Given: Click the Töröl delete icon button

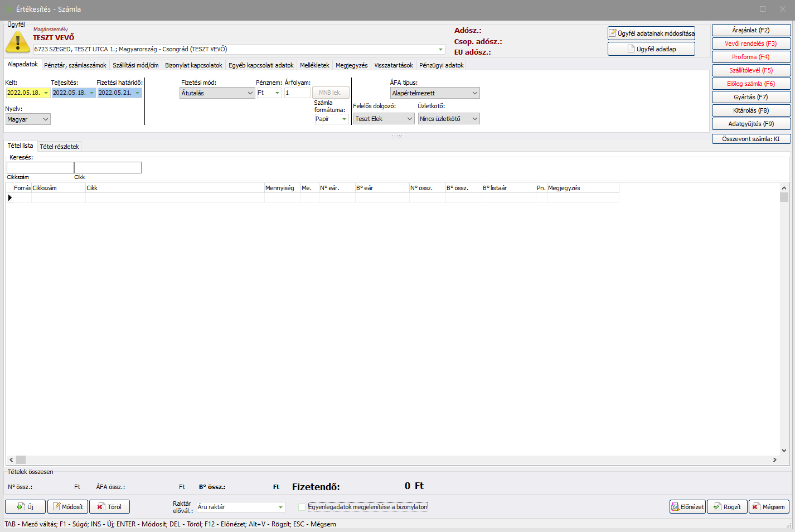Looking at the screenshot, I should [109, 507].
